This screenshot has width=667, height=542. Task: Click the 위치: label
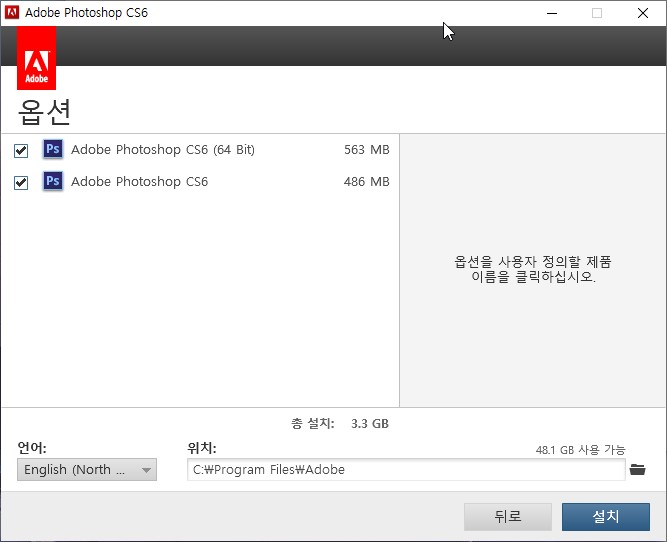202,448
